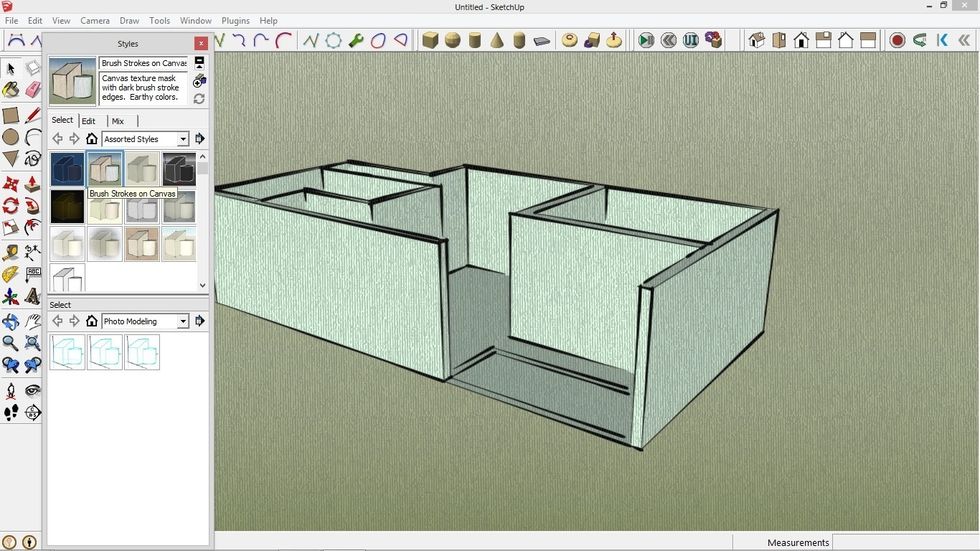This screenshot has height=551, width=980.
Task: Click the red record button icon
Action: point(897,41)
